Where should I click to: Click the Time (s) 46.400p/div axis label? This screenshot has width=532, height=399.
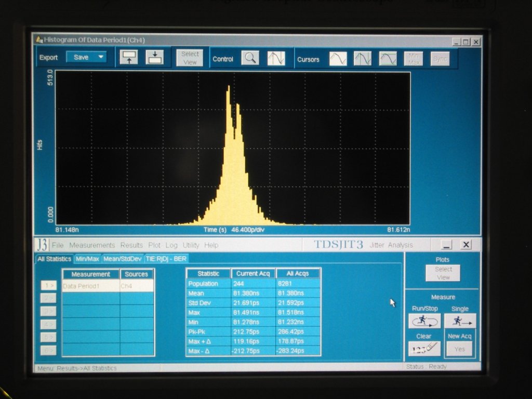(x=234, y=230)
